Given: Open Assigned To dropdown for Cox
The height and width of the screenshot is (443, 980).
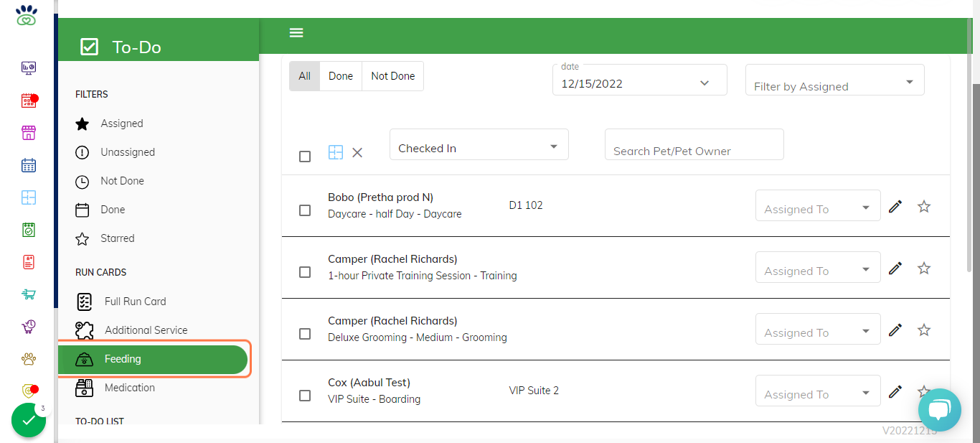Looking at the screenshot, I should point(818,391).
